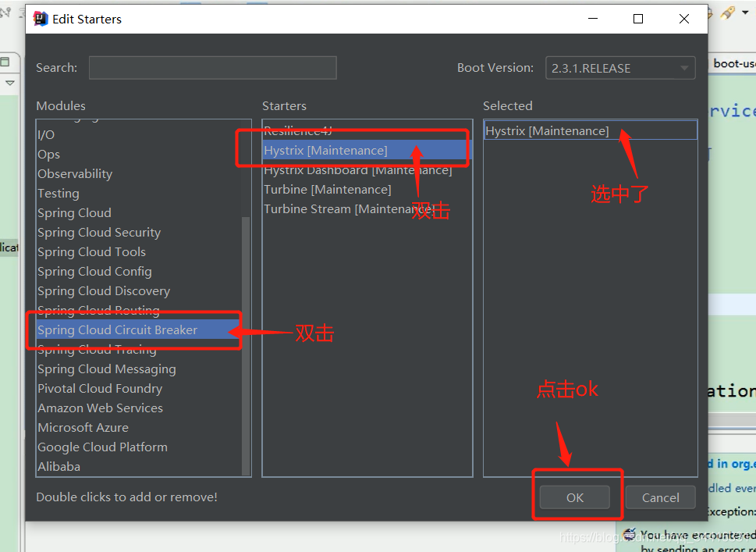The height and width of the screenshot is (552, 756).
Task: Select the Spring Cloud Security module
Action: tap(139, 233)
